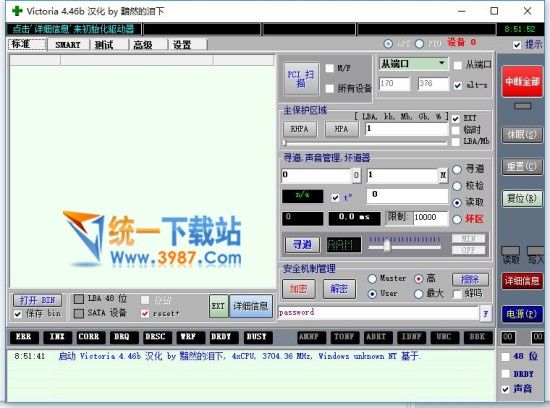
Task: Click the MIN acoustic button
Action: (x=469, y=239)
